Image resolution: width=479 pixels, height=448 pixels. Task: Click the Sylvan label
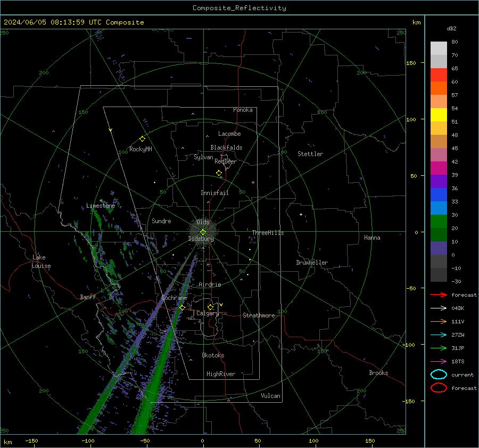coord(203,157)
